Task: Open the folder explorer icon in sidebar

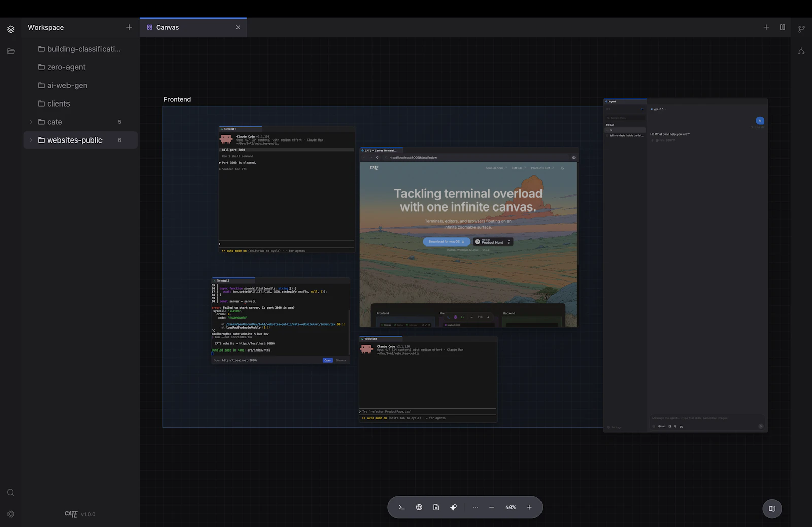Action: click(x=11, y=51)
